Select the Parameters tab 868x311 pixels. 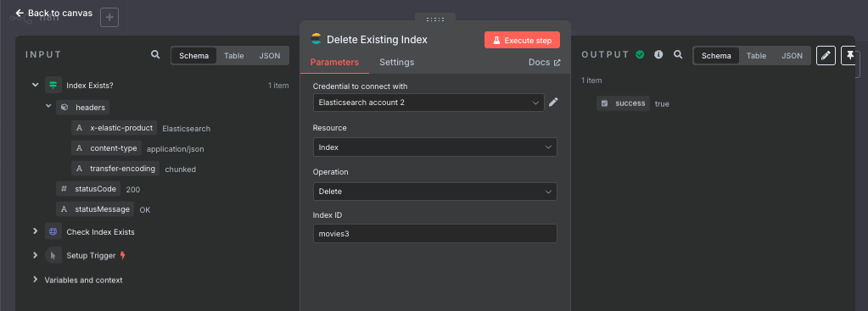(334, 63)
